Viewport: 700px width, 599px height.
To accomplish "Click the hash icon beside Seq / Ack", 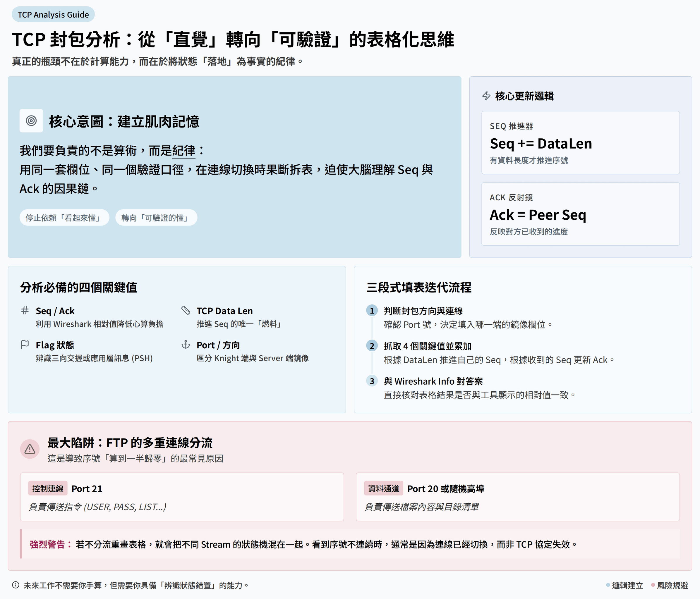I will tap(25, 310).
